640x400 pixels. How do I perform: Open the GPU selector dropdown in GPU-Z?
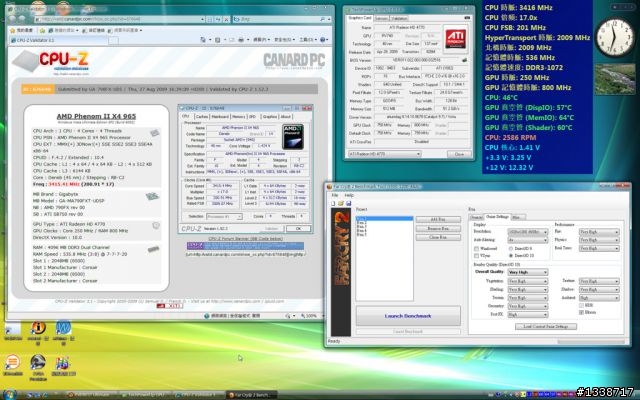(384, 154)
